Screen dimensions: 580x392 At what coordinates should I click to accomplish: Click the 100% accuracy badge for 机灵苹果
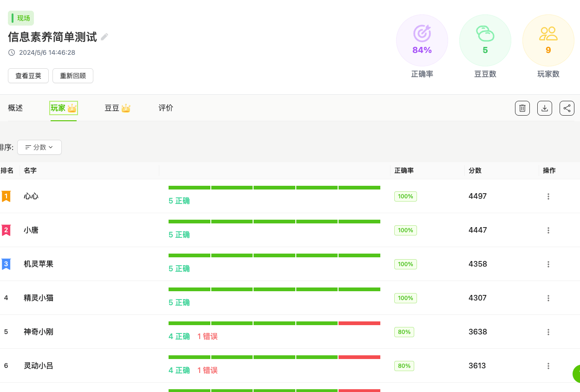pos(405,264)
